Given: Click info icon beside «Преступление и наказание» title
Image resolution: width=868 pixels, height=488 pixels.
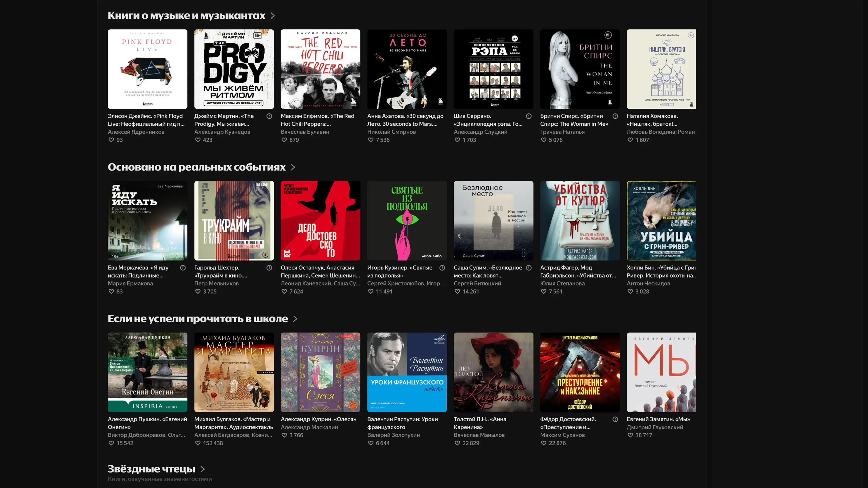Looking at the screenshot, I should (615, 419).
